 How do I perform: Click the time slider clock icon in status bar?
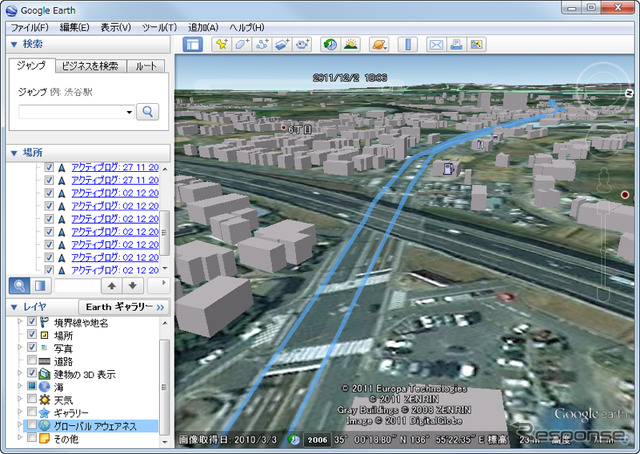coord(293,440)
